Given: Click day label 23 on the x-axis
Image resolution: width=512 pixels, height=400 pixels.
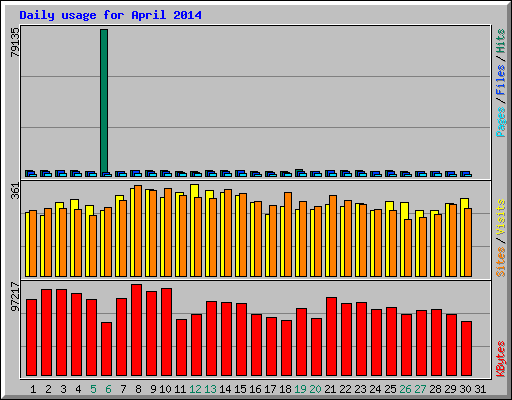Looking at the screenshot, I should pos(360,389).
